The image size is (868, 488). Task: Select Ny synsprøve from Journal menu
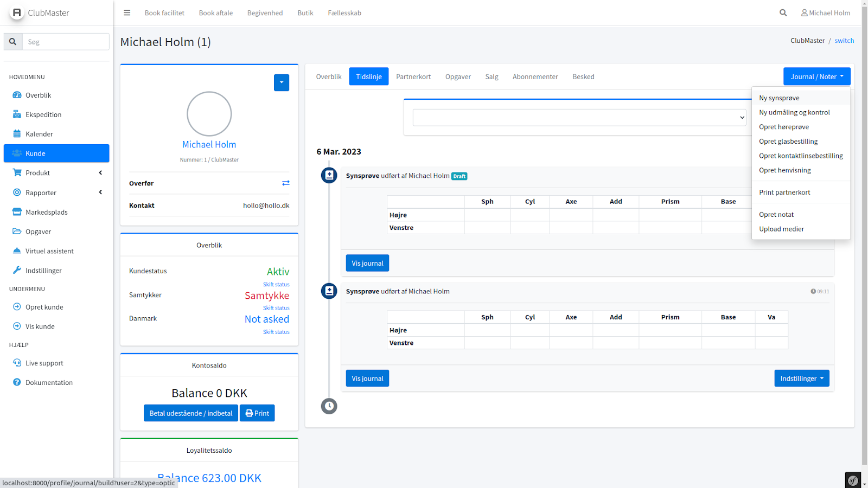coord(779,98)
